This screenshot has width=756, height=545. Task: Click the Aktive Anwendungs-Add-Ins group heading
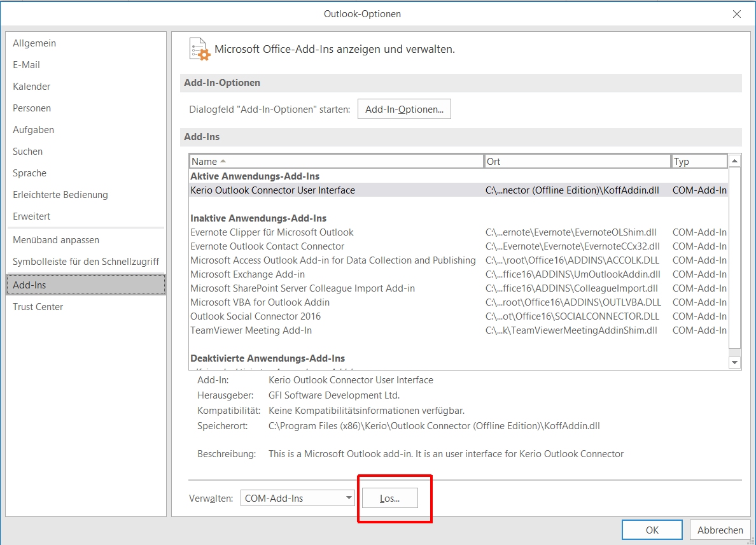click(255, 176)
